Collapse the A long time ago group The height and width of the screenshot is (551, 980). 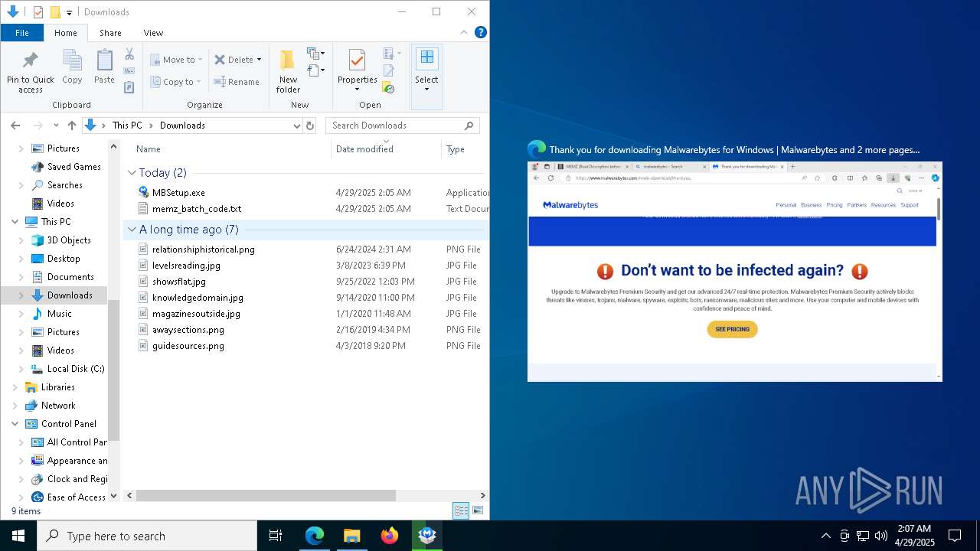pos(132,230)
